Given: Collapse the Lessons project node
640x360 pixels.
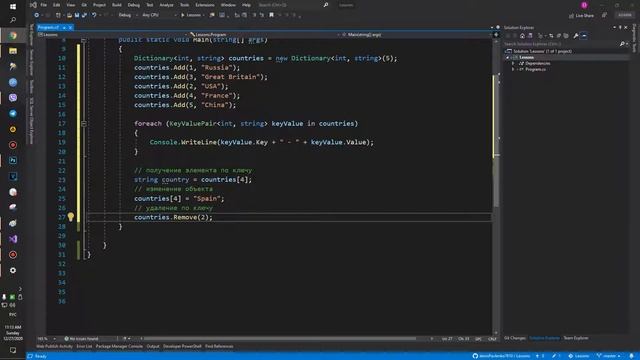Looking at the screenshot, I should pos(508,58).
